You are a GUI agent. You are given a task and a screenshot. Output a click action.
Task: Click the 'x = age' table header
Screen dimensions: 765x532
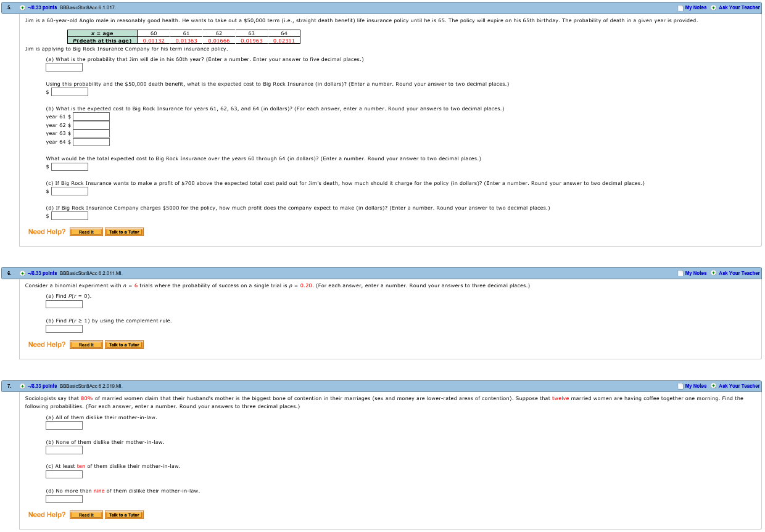coord(102,33)
